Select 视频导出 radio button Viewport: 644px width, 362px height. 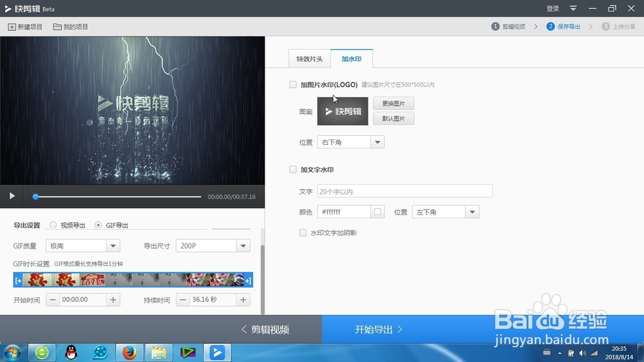pos(53,225)
